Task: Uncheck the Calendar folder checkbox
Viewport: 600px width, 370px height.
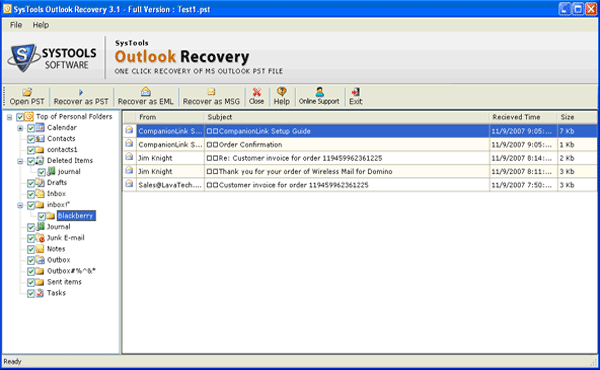Action: [31, 128]
